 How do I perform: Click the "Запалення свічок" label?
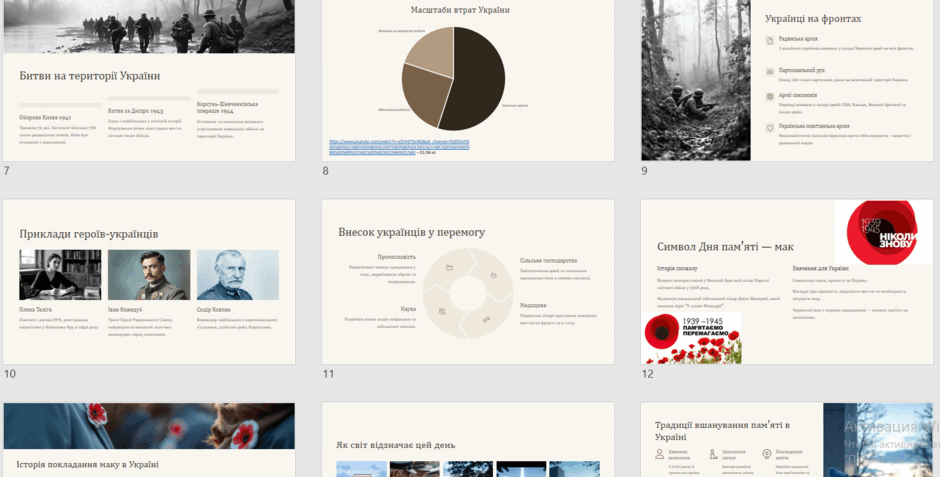click(734, 455)
